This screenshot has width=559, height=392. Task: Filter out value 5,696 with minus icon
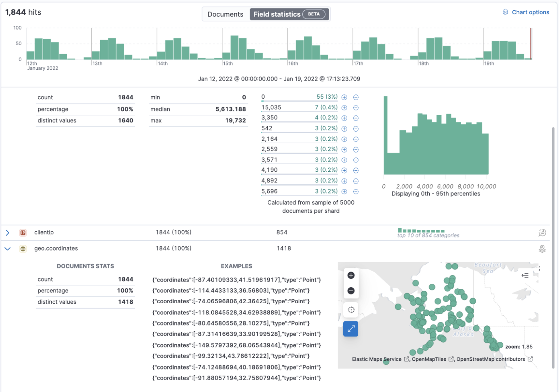356,192
